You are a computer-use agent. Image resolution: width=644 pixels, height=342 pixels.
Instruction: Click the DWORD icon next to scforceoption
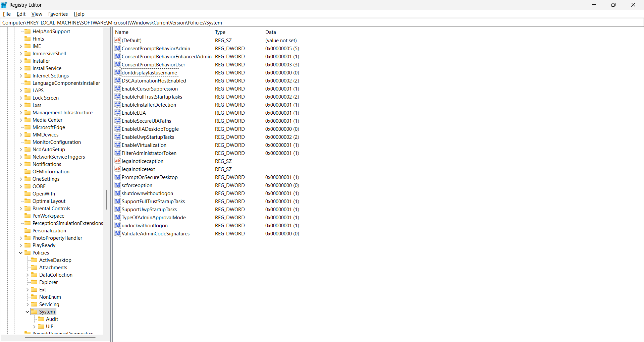pyautogui.click(x=118, y=185)
